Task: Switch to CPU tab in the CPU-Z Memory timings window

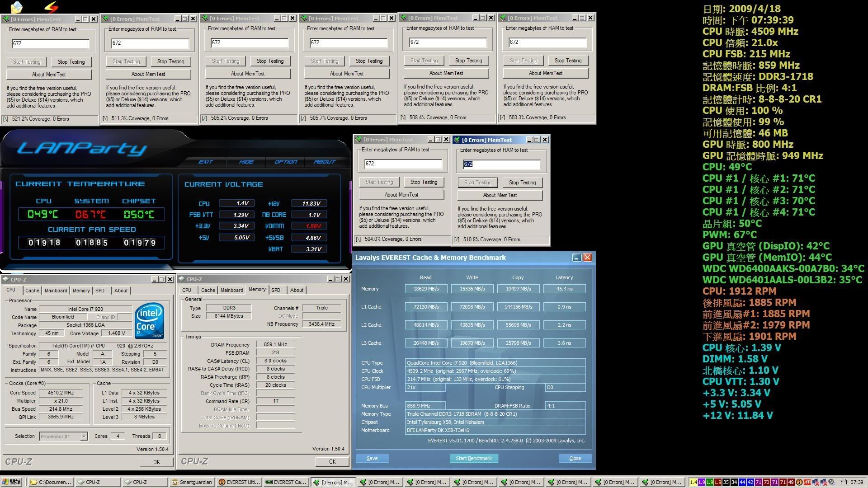Action: (x=187, y=290)
